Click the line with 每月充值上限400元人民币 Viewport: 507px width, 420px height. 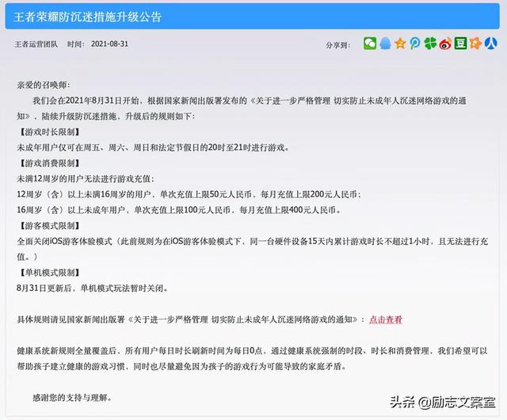point(179,210)
